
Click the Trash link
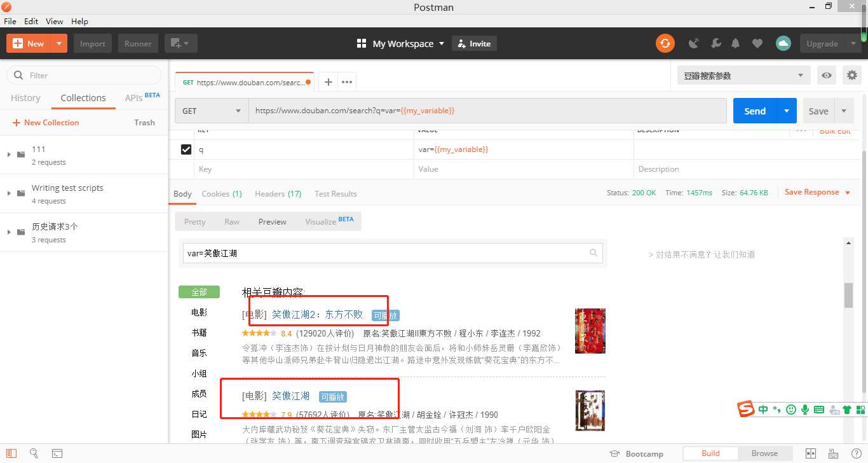[144, 122]
